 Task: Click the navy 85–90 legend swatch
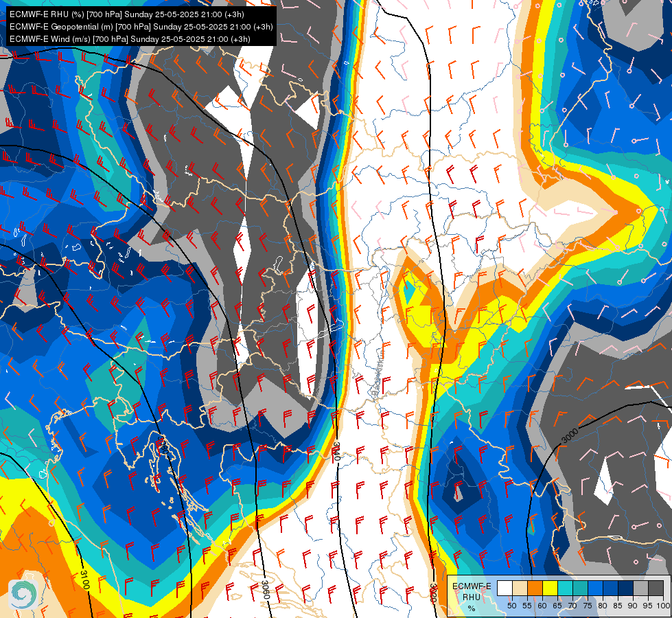(x=625, y=588)
